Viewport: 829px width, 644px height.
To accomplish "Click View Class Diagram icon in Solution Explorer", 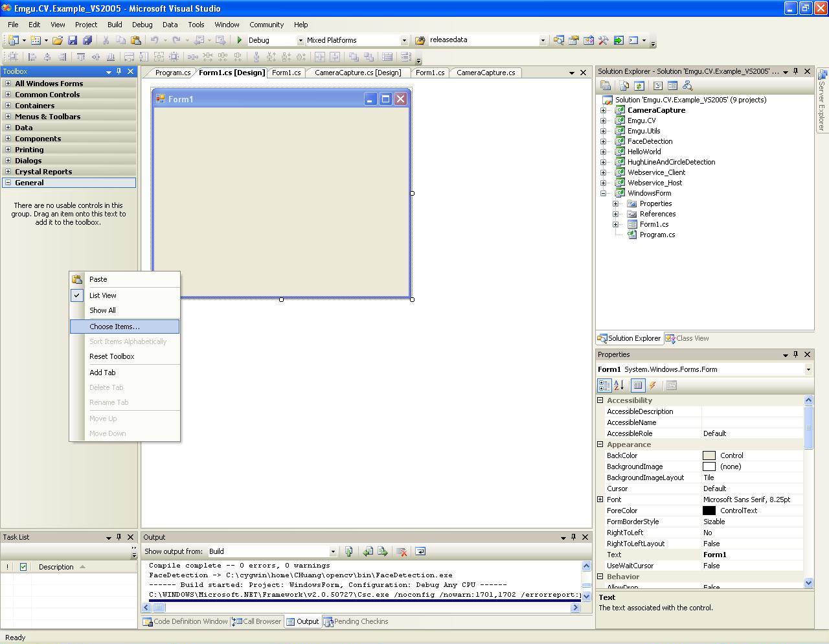I will click(687, 86).
